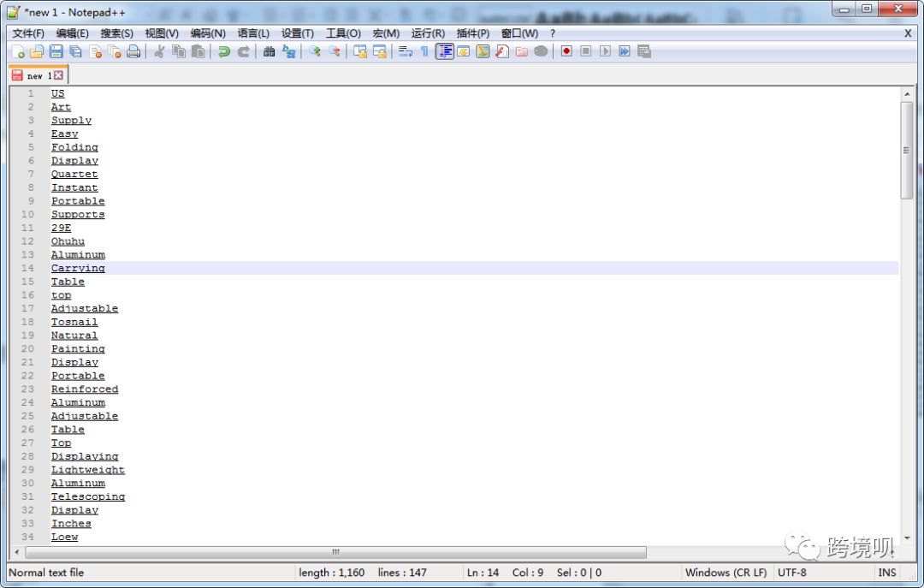Image resolution: width=924 pixels, height=588 pixels.
Task: Click the word 'Reinforced' on line 23
Action: [84, 389]
